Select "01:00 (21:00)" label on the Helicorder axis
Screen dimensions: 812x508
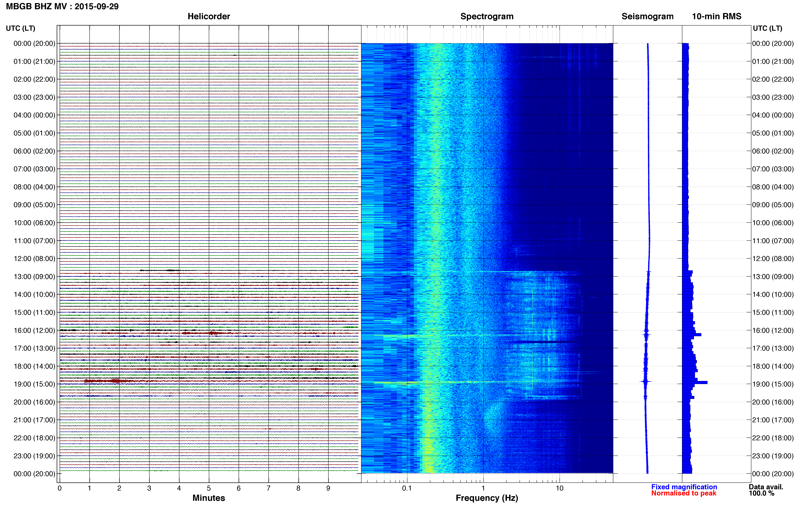[x=34, y=62]
